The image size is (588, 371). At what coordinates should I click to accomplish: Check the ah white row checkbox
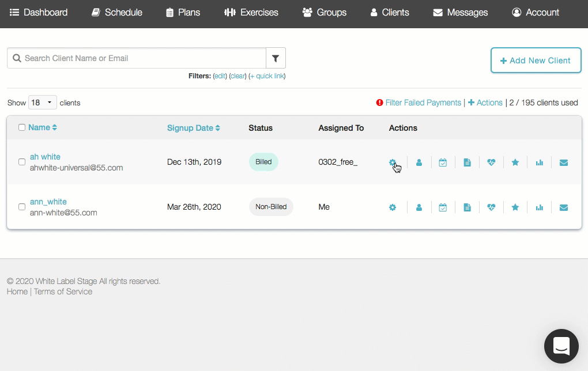(22, 162)
